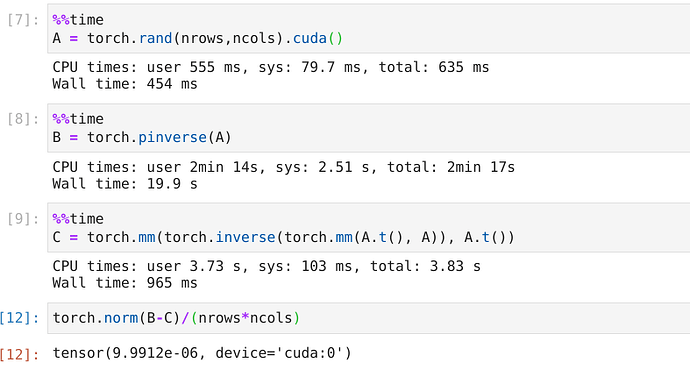Click CPU times output showing 635 ms total

(x=271, y=67)
